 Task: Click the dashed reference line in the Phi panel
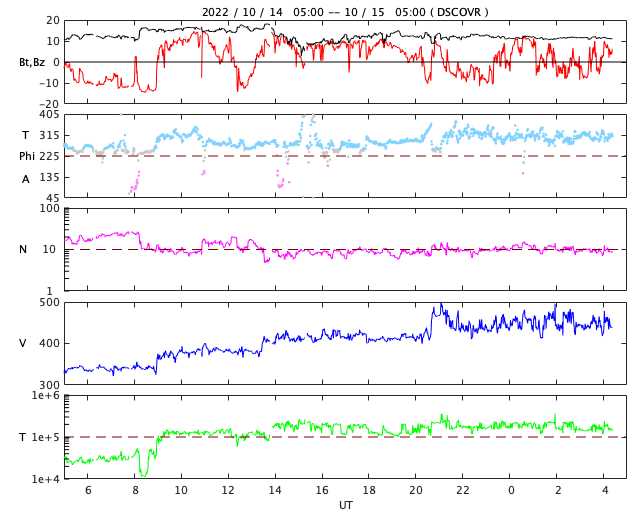coord(345,156)
